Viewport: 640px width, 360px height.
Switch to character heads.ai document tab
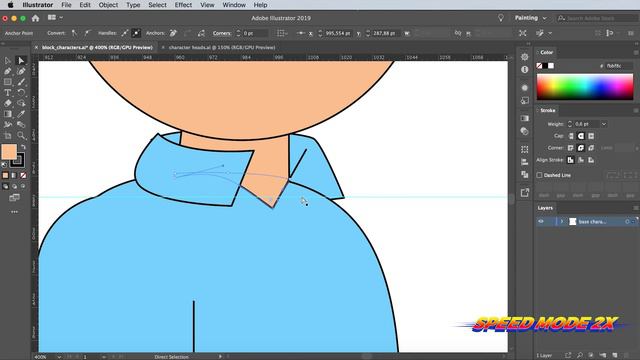(222, 48)
